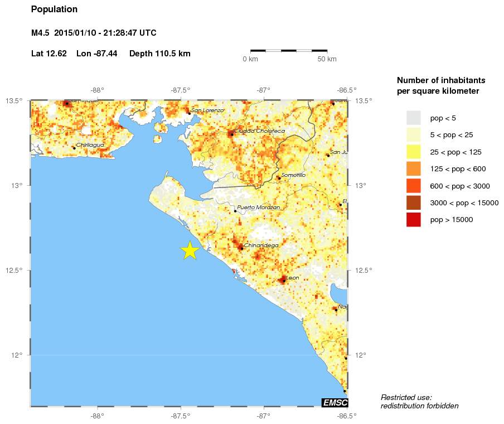Click the yellow epicenter star marker
This screenshot has width=504, height=424.
(190, 251)
